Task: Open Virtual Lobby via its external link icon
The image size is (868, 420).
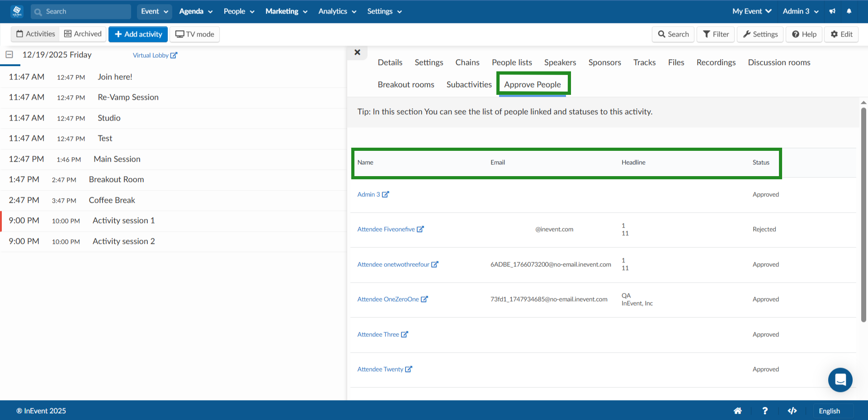Action: click(175, 55)
